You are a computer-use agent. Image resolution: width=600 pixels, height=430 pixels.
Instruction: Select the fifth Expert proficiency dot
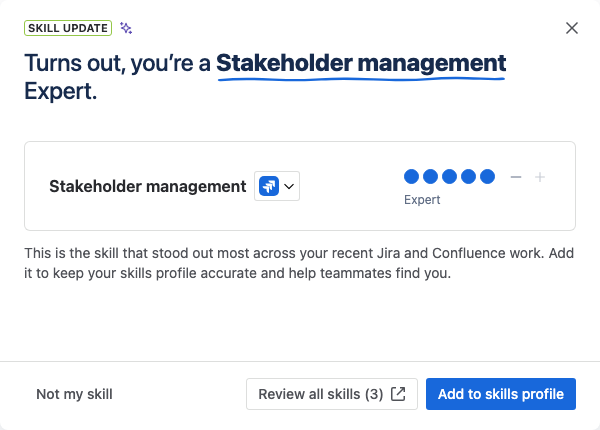(488, 177)
